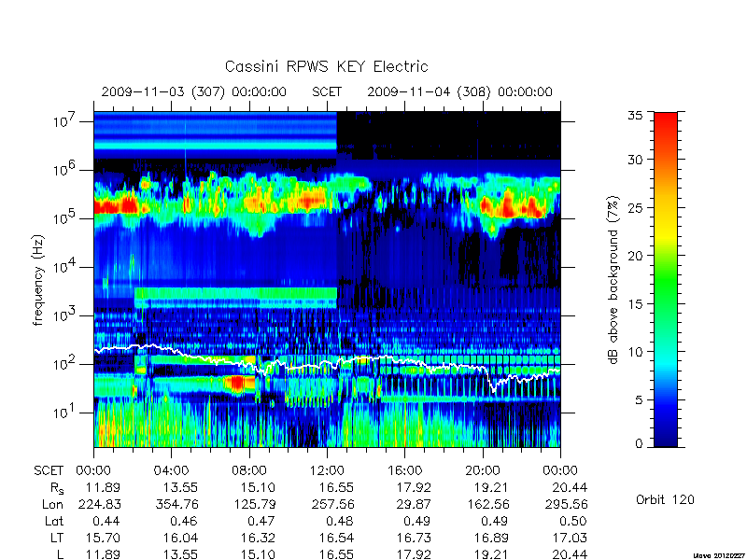This screenshot has width=747, height=560.
Task: Click the Lat value 0.44
Action: [106, 521]
